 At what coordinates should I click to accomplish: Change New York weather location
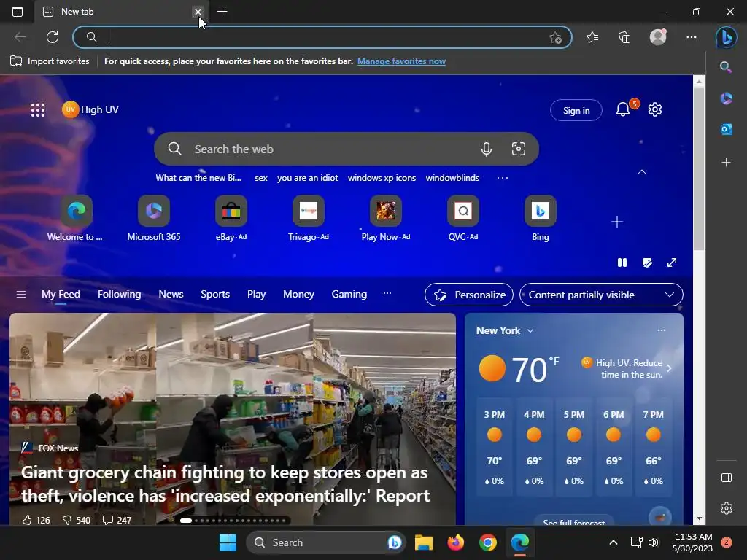505,330
